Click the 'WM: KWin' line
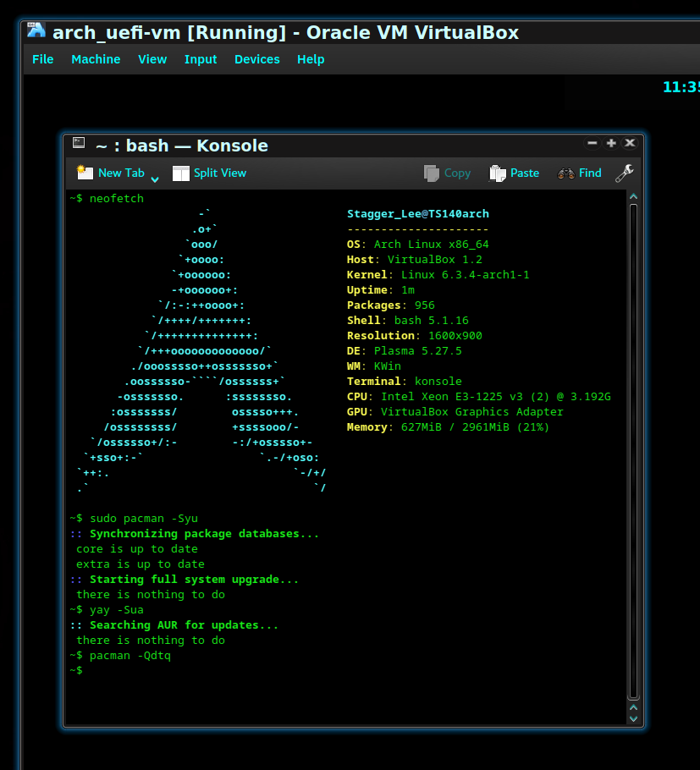This screenshot has width=700, height=770. 374,366
